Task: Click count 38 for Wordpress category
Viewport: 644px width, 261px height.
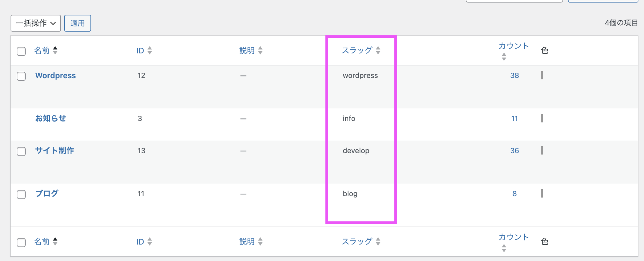Action: [514, 76]
